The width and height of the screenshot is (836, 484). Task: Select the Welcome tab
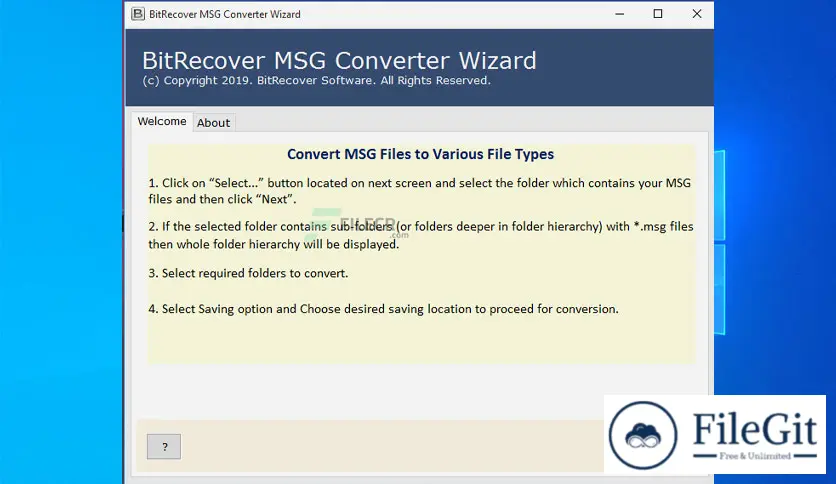pyautogui.click(x=162, y=121)
